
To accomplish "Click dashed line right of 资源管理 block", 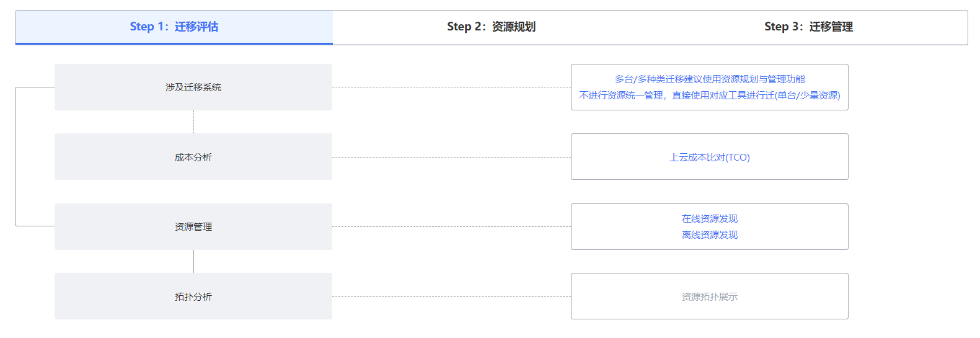I will [451, 226].
